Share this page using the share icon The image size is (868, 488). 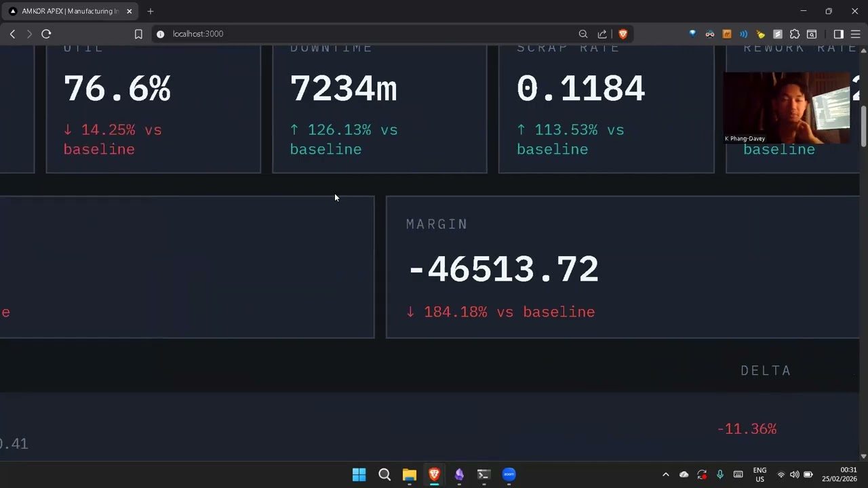(602, 34)
